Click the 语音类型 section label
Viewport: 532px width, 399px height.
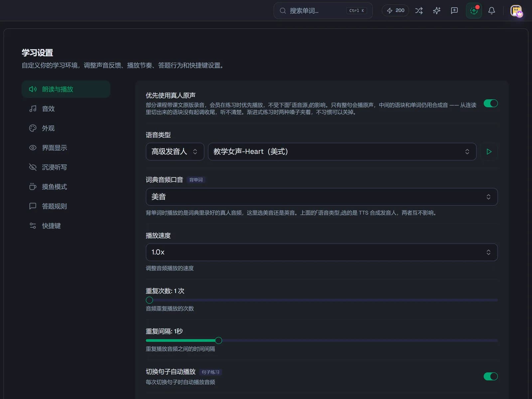[x=158, y=135]
